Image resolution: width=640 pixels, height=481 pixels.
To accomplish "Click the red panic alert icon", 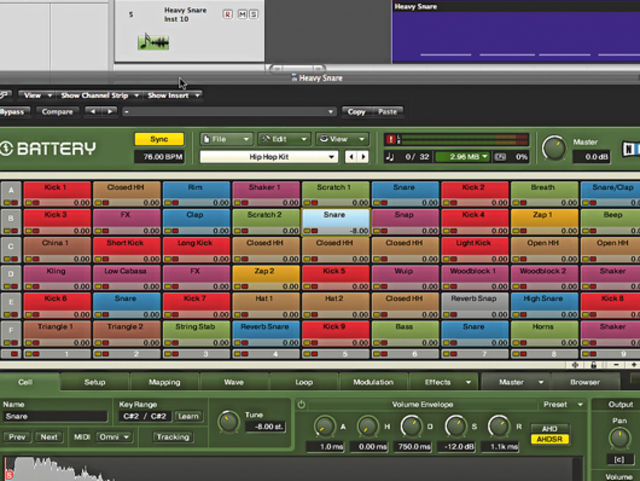I will click(x=391, y=140).
